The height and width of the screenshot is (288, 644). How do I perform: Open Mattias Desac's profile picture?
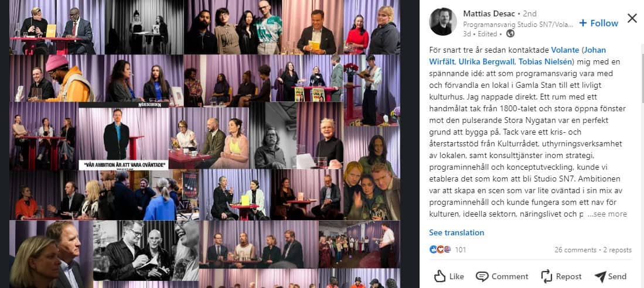(443, 21)
